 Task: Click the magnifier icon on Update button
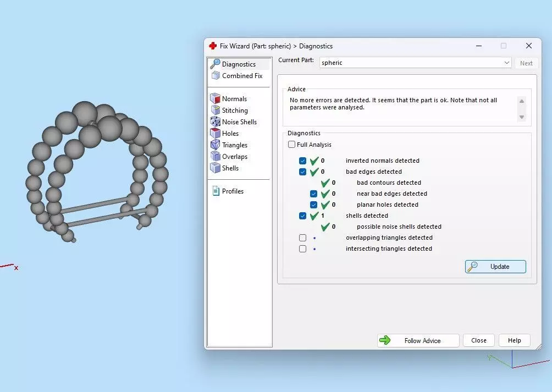tap(472, 267)
